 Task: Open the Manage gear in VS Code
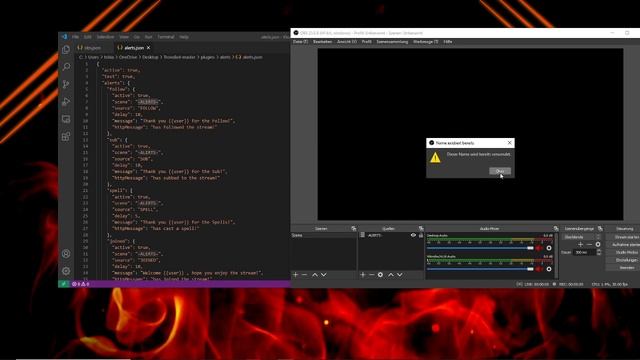click(x=66, y=271)
